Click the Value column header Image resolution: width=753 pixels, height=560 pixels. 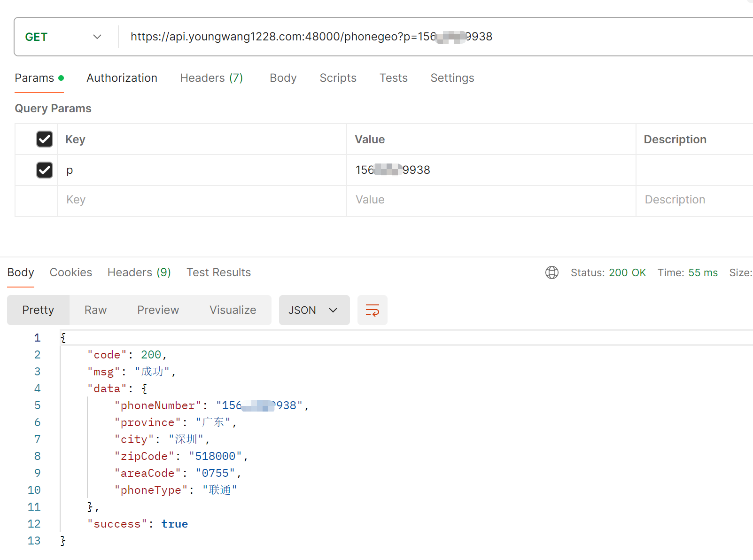(x=370, y=140)
